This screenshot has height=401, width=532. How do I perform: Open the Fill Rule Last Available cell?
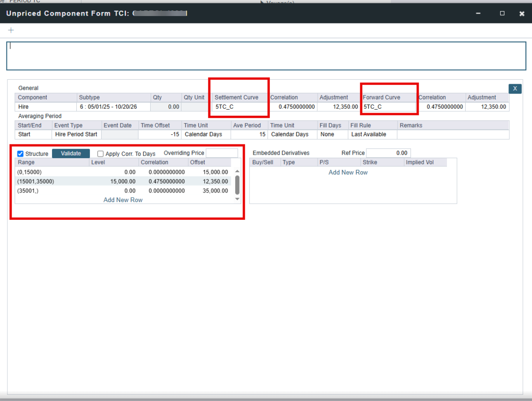point(372,134)
